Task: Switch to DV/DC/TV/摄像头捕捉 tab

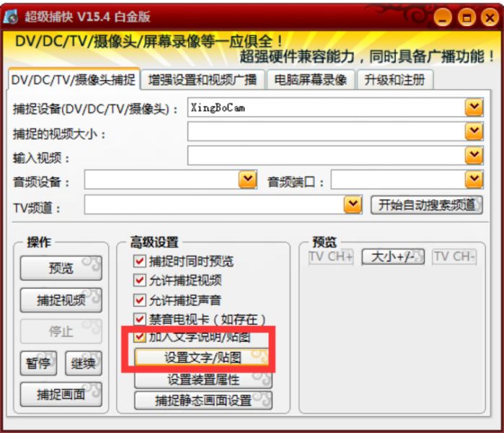Action: pyautogui.click(x=74, y=79)
